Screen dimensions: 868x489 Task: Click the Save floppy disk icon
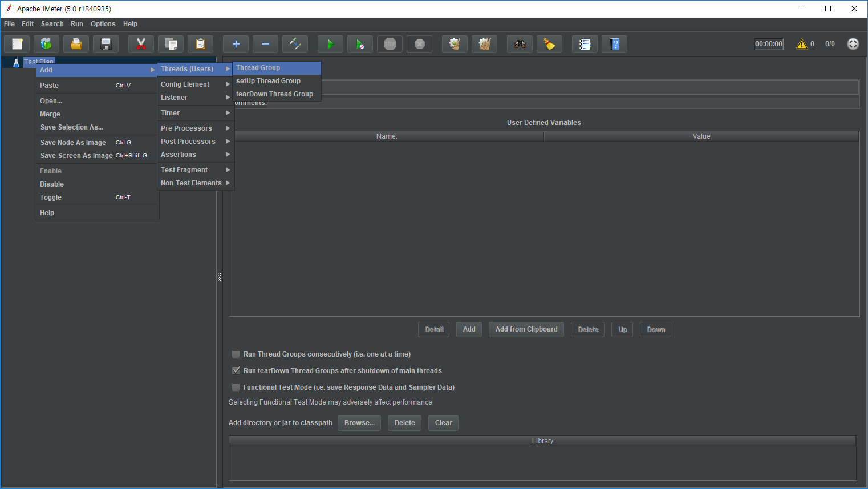coord(106,44)
